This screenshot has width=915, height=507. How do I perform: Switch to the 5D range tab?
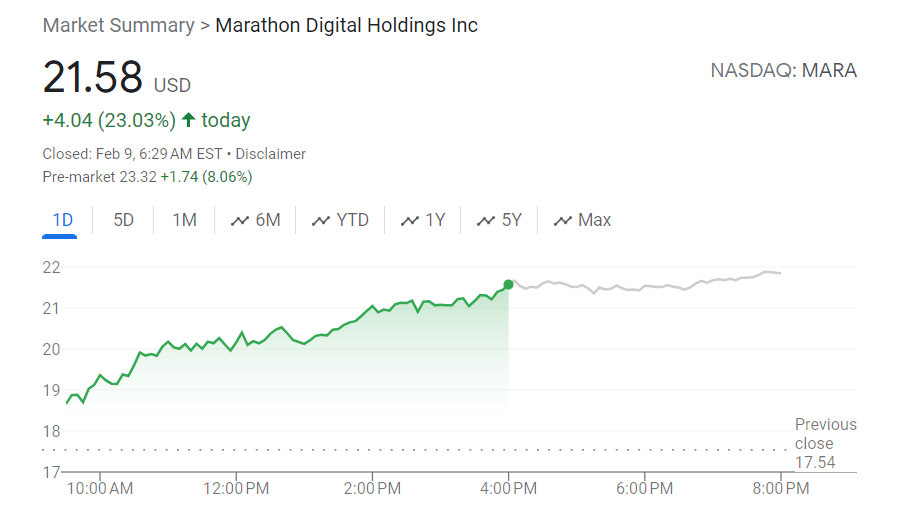click(x=123, y=220)
